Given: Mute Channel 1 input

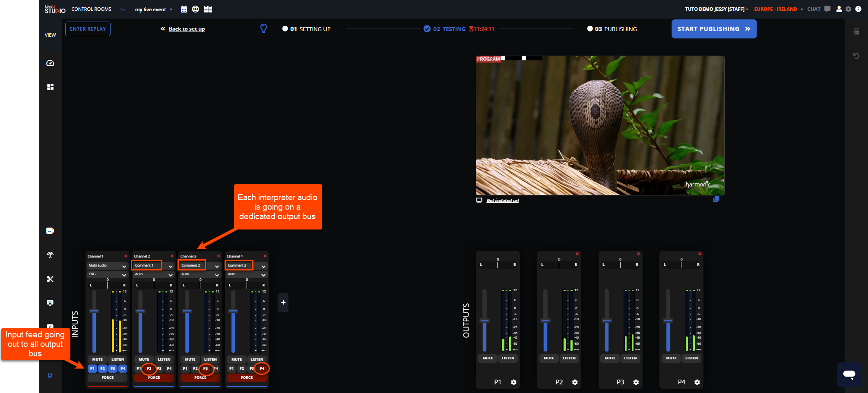Looking at the screenshot, I should click(x=98, y=359).
